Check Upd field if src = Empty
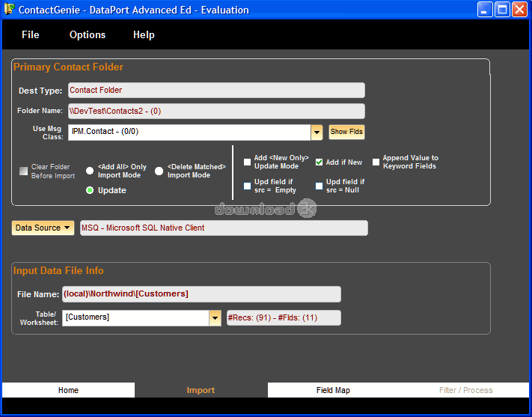Viewport: 532px width, 417px height. [x=248, y=186]
